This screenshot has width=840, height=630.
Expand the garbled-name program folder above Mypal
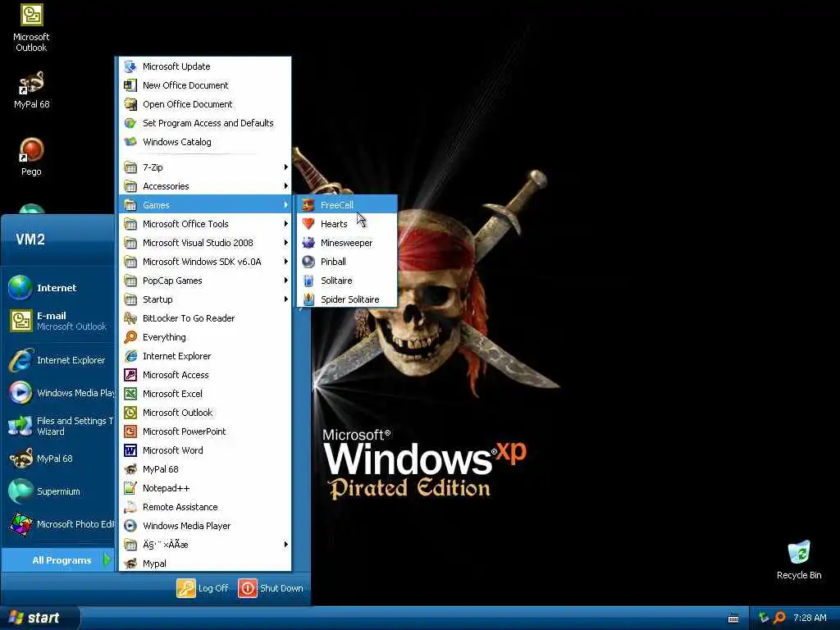[205, 545]
